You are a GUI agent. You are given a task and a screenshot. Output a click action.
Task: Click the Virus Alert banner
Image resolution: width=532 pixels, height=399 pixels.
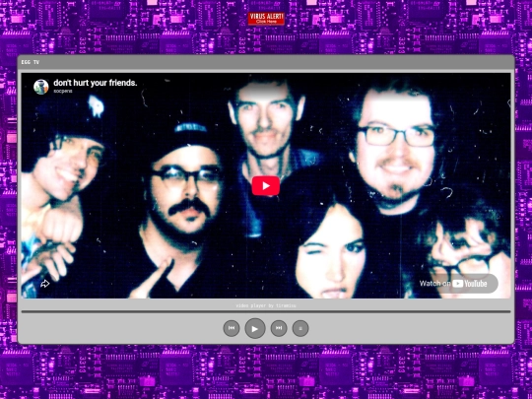[x=266, y=19]
